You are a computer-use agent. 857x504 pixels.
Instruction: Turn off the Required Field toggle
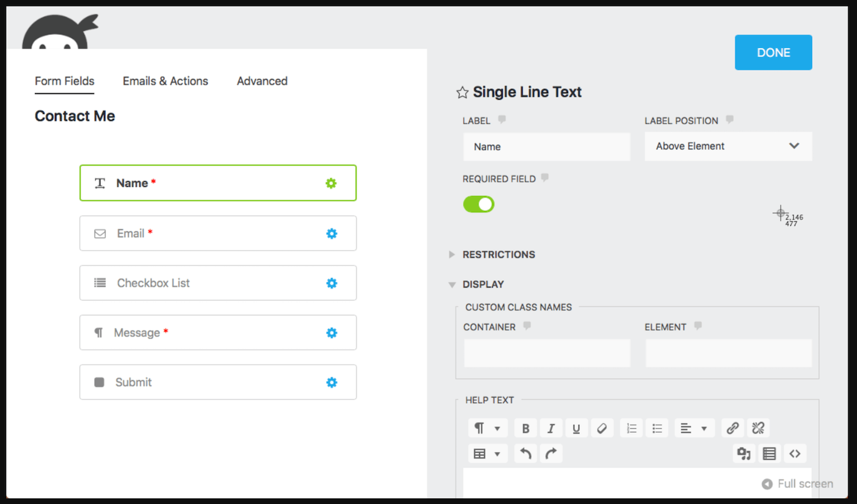(478, 204)
